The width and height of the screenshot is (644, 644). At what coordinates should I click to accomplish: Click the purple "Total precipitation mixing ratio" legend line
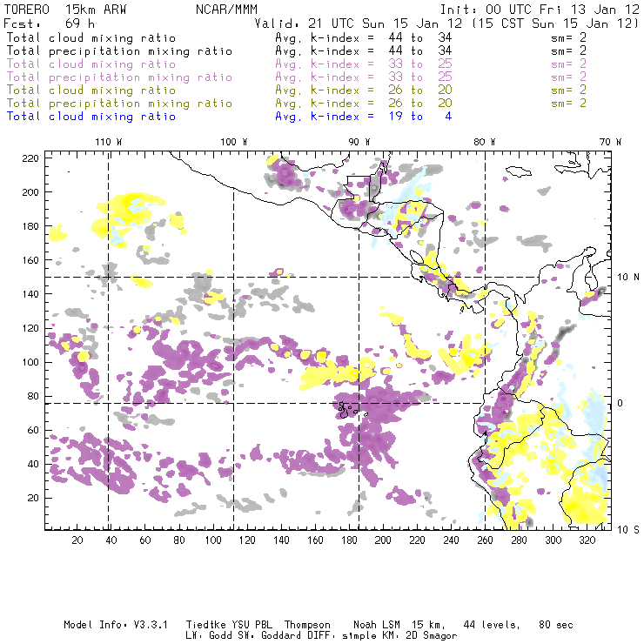point(119,77)
